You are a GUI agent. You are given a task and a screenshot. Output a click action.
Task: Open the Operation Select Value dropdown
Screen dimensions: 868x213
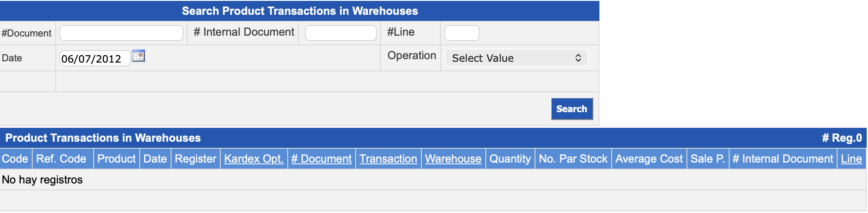click(516, 58)
